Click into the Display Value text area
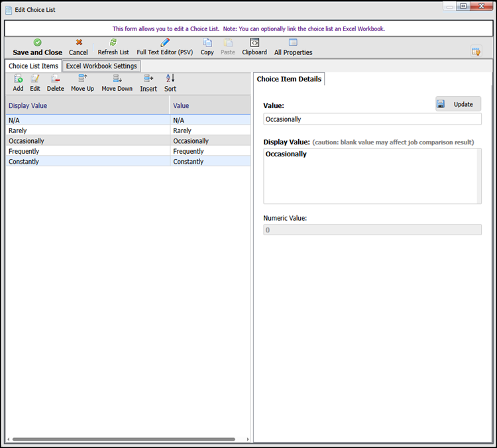Image resolution: width=497 pixels, height=448 pixels. click(x=372, y=176)
